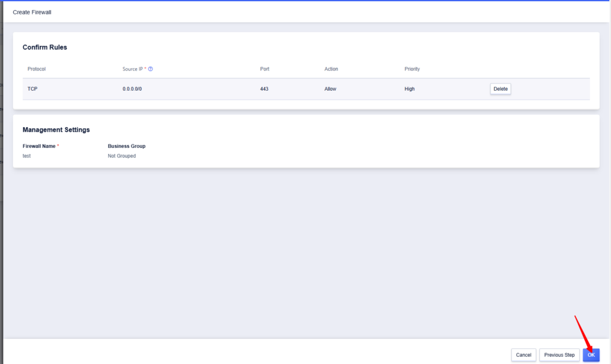Click the Priority column header

pos(412,69)
